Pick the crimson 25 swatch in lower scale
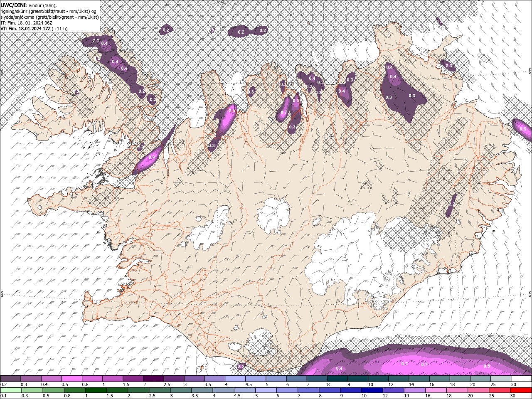Screen dimensions: 532x399 pos(500,390)
